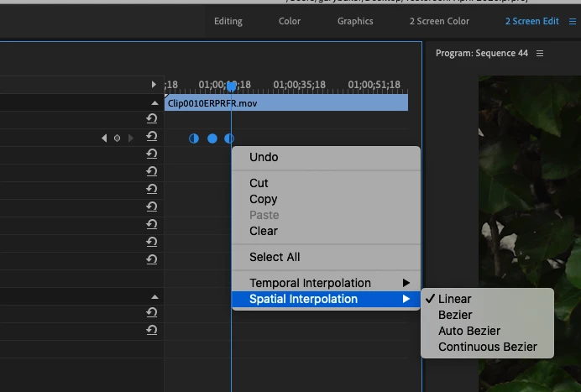This screenshot has height=392, width=581.
Task: Select Bezier spatial interpolation
Action: tap(487, 315)
